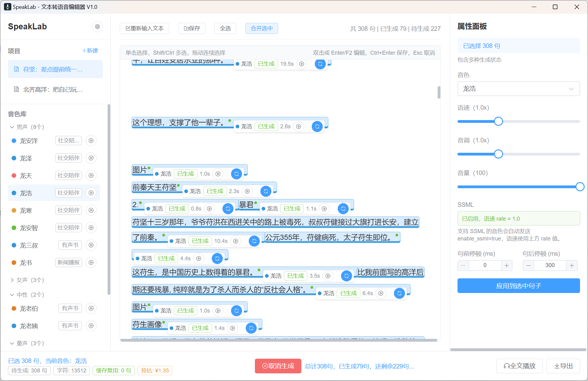Preview the 龙老伯 voice sample
The image size is (588, 381).
(x=91, y=308)
